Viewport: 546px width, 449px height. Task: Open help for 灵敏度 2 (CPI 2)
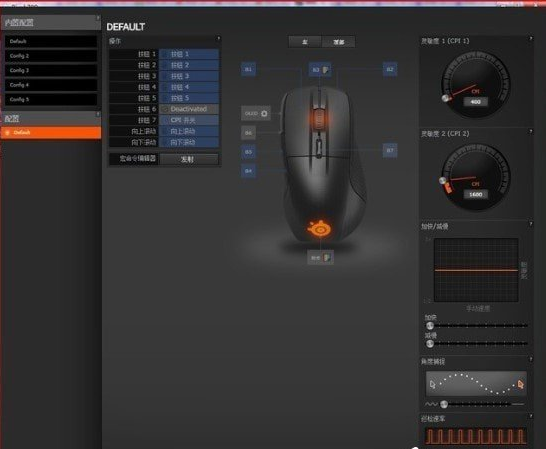tap(531, 131)
